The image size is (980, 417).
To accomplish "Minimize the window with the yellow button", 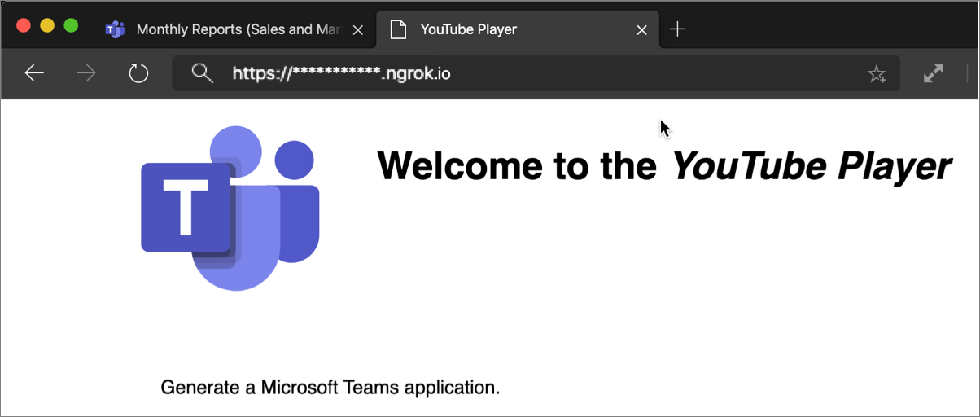I will click(47, 25).
